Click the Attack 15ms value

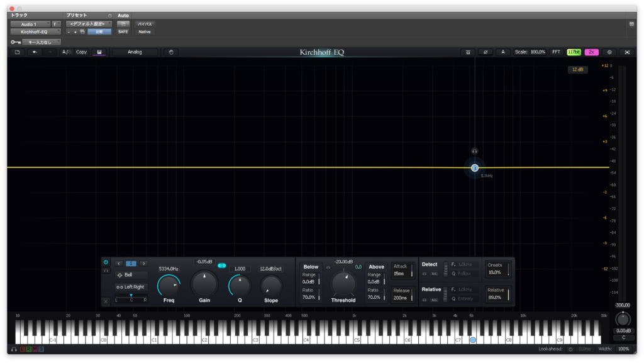(399, 274)
